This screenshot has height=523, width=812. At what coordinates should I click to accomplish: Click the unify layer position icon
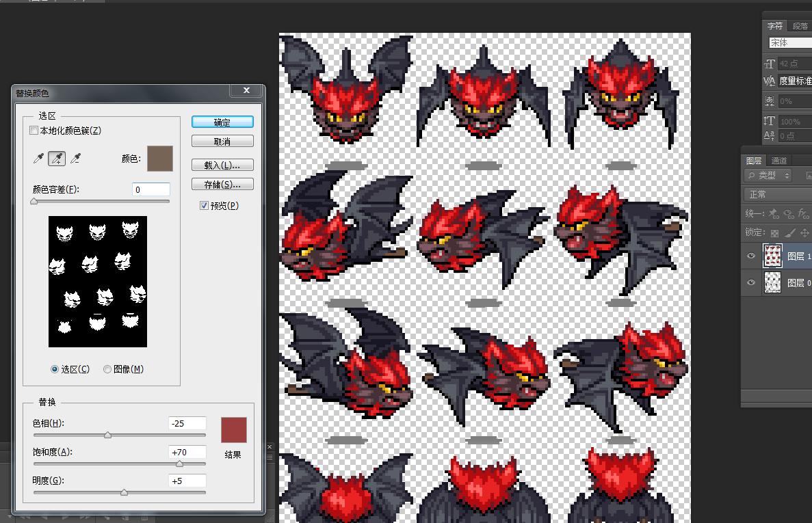click(774, 213)
